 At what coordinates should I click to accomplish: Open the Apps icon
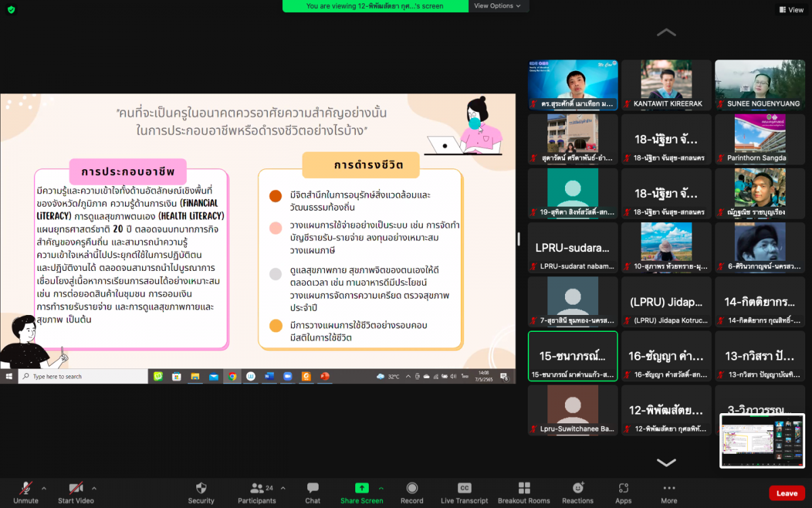pyautogui.click(x=623, y=488)
